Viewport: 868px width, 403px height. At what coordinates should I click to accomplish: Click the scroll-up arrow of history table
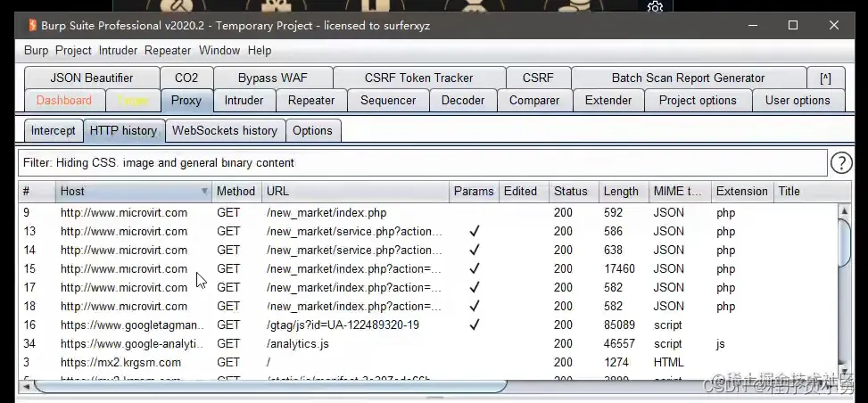845,210
